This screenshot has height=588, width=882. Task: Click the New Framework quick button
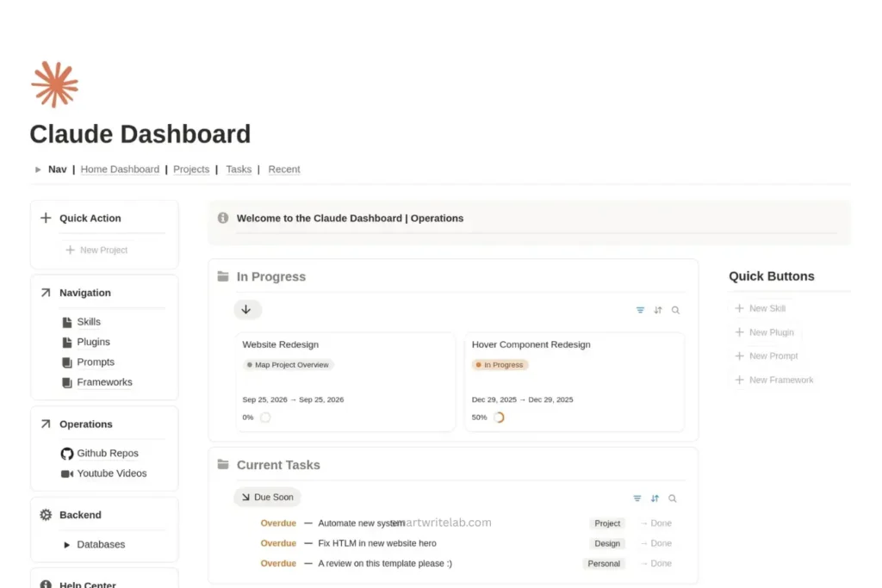774,380
